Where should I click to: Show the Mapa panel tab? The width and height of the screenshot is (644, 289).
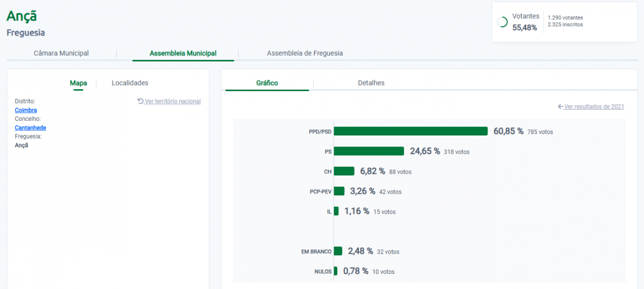tap(78, 83)
